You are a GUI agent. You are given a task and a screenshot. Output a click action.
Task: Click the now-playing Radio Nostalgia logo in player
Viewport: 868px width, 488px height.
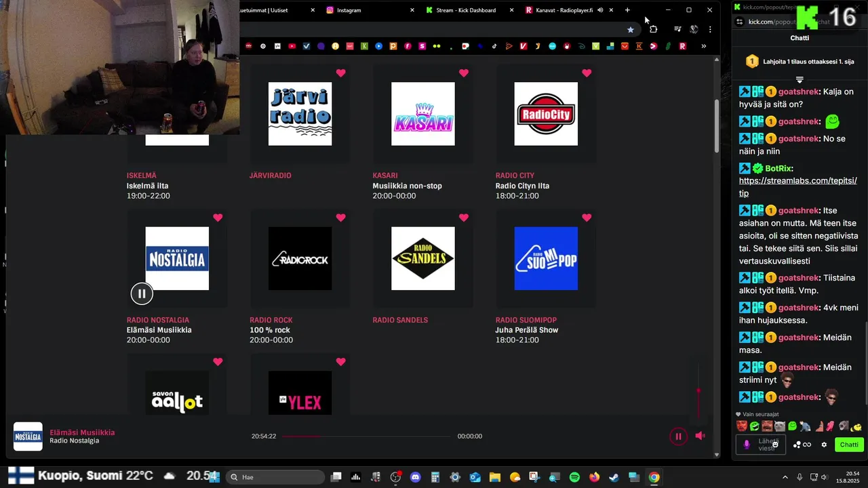[28, 436]
